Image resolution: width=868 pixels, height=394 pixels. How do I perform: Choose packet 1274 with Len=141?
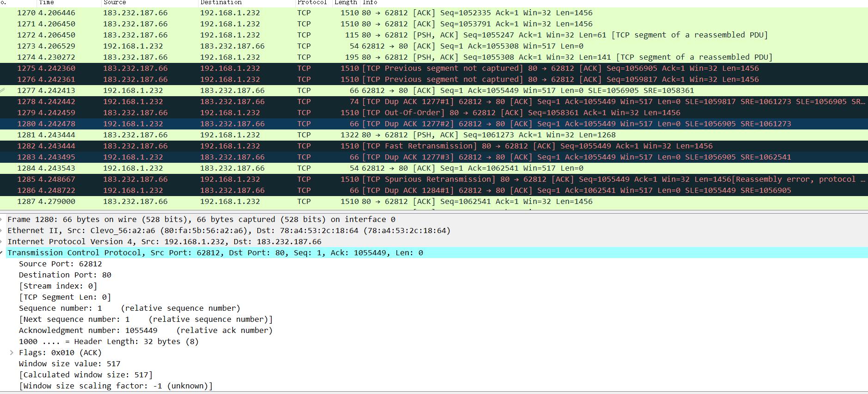click(x=434, y=57)
